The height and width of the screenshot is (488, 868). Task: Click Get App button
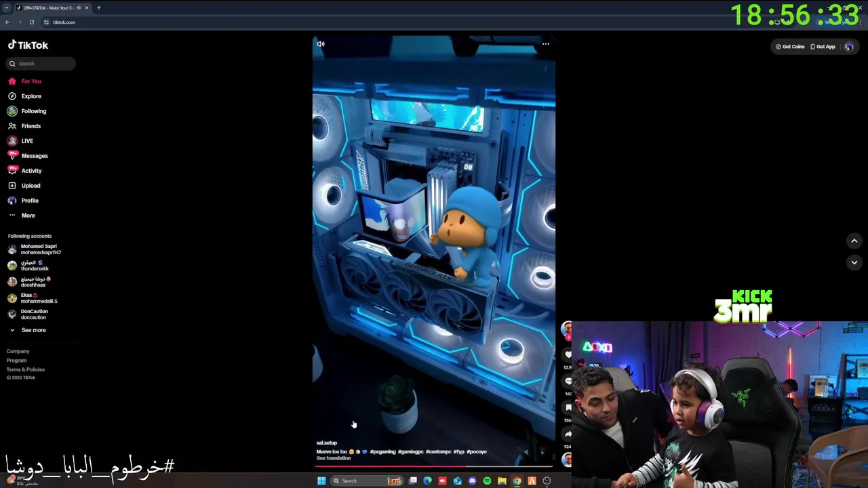(x=823, y=47)
